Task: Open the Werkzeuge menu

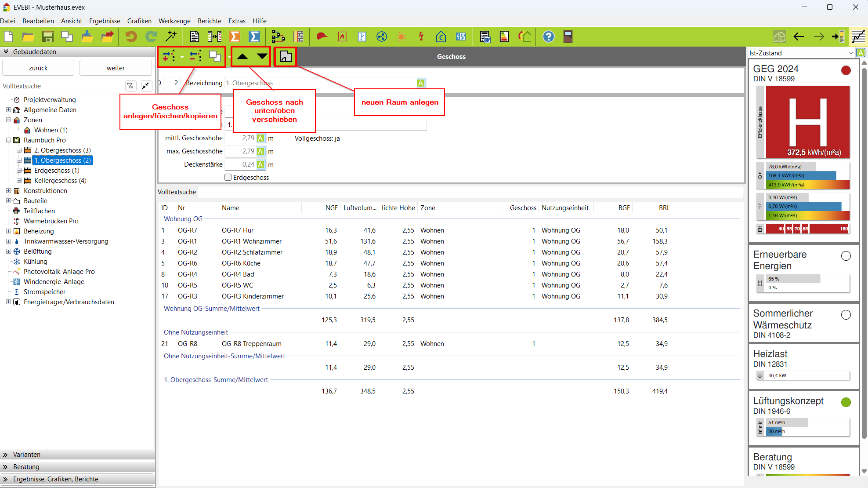Action: click(174, 21)
